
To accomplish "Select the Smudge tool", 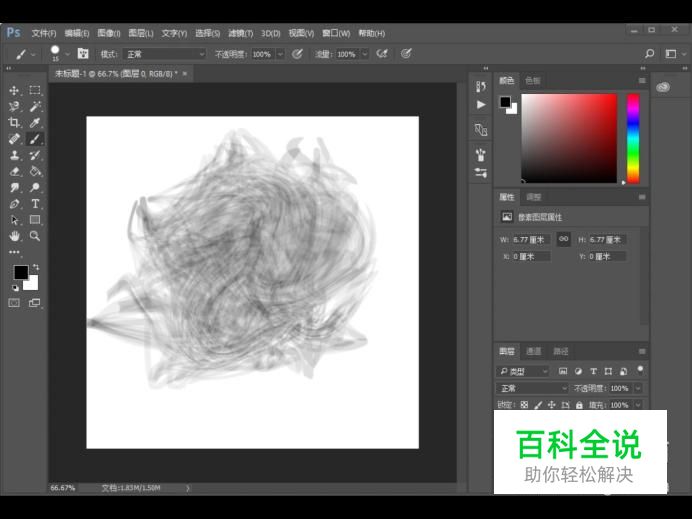I will (14, 188).
